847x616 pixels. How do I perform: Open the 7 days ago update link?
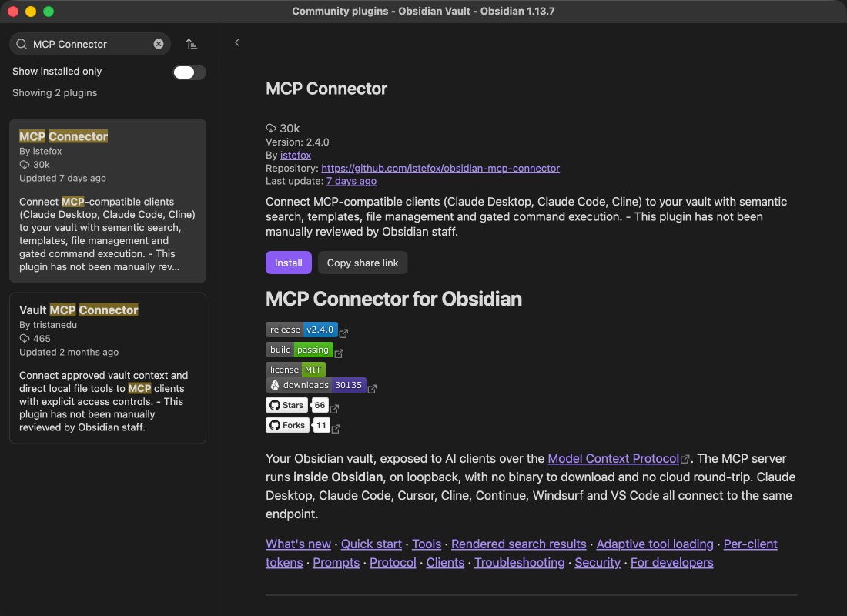351,181
